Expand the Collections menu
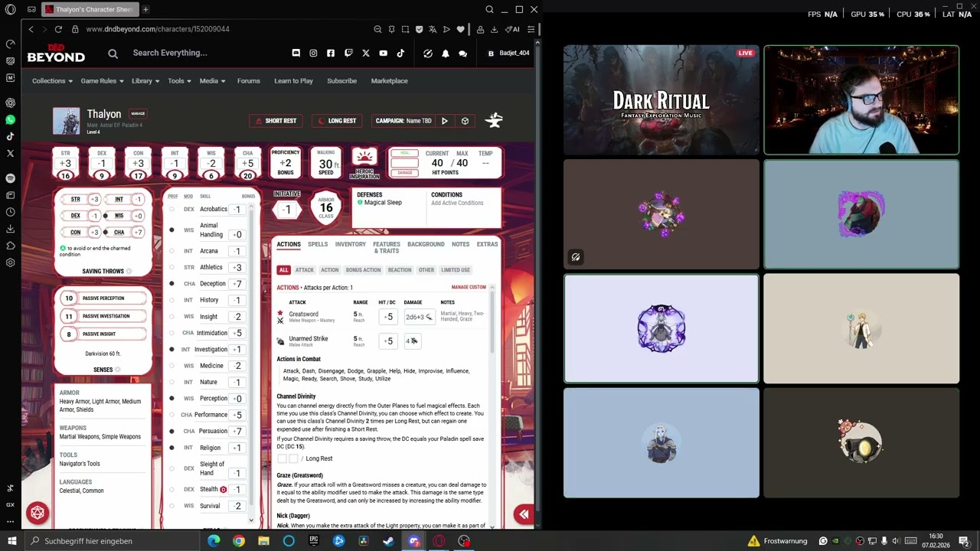 52,81
